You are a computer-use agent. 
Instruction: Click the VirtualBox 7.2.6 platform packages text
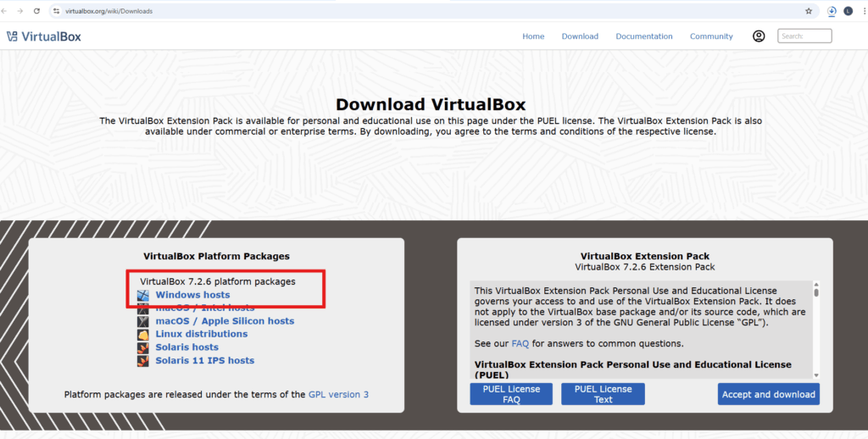point(218,281)
